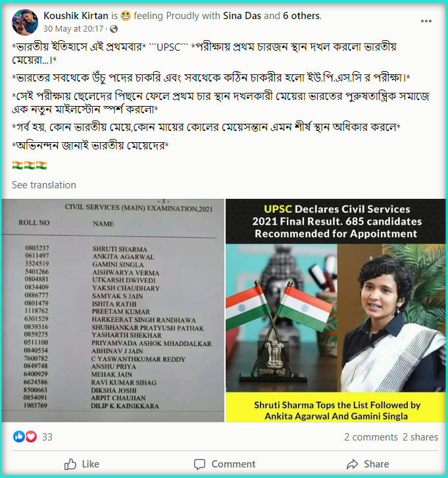
Task: Show the 6 others tagged list
Action: tap(301, 16)
